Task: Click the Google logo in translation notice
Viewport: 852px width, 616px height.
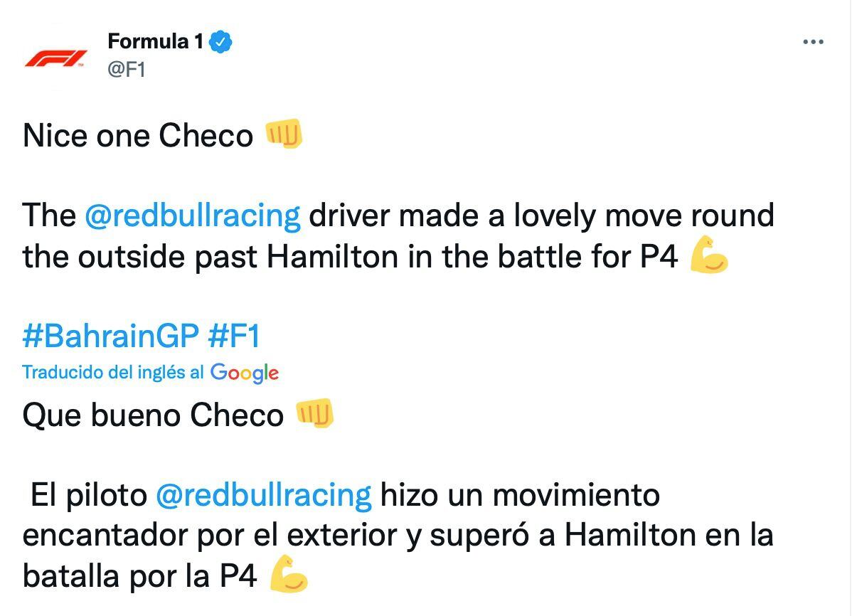Action: 244,372
